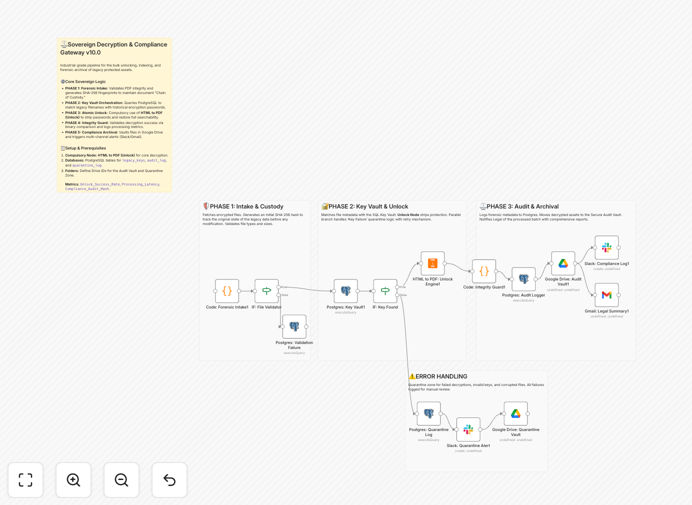Select the Postgres: Key Vault1 node
The height and width of the screenshot is (505, 692).
tap(346, 291)
